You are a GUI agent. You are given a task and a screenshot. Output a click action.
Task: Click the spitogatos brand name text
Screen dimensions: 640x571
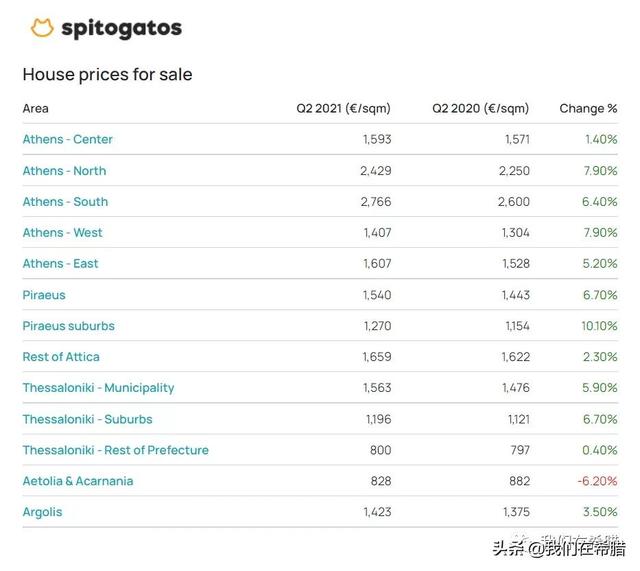click(121, 29)
